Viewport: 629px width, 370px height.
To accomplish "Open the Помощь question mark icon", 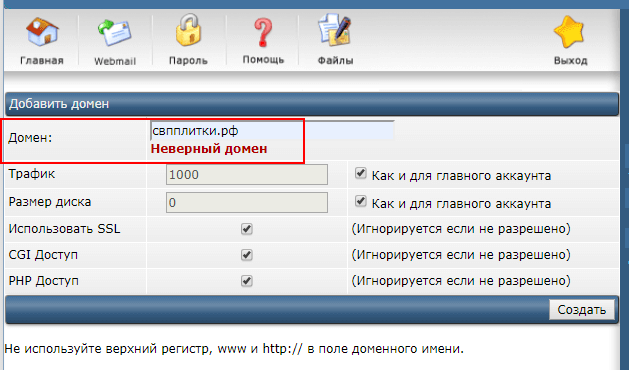I will click(x=263, y=33).
